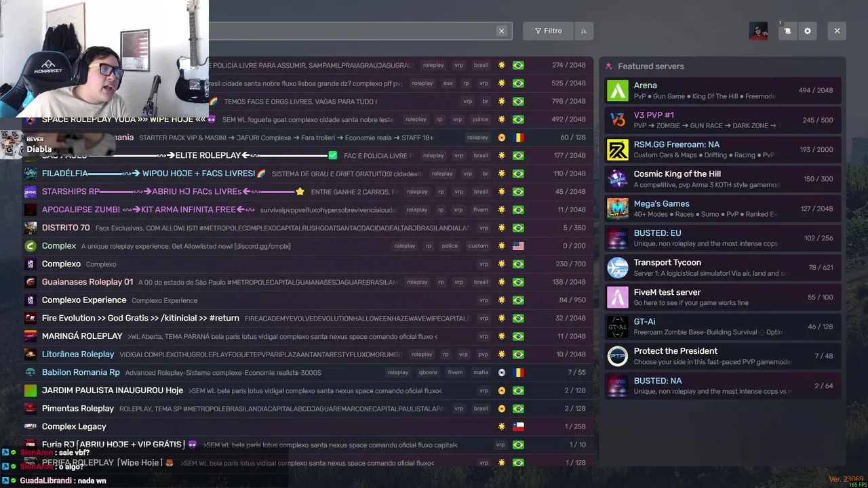Click Litorânea Roleplay server name
This screenshot has height=488, width=868.
pos(78,354)
